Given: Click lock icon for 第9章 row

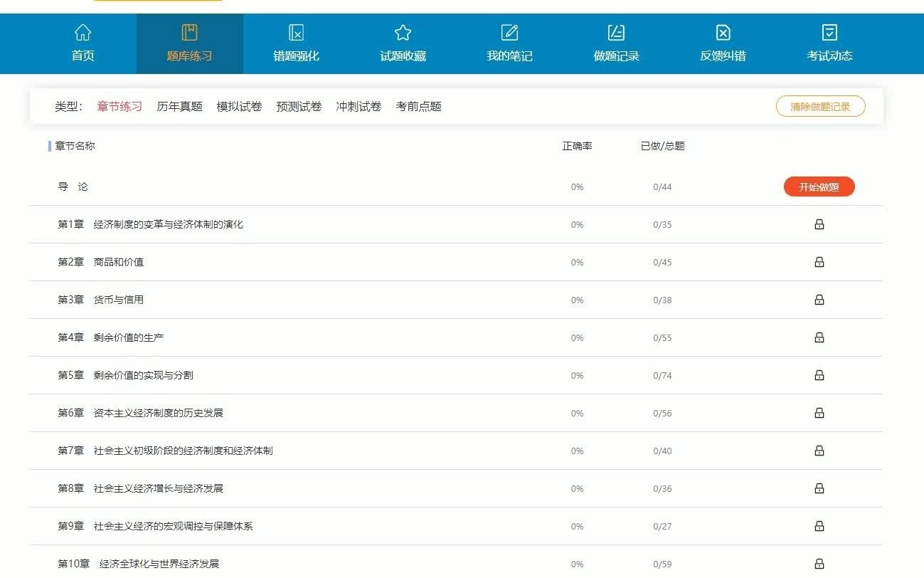Looking at the screenshot, I should pos(819,526).
